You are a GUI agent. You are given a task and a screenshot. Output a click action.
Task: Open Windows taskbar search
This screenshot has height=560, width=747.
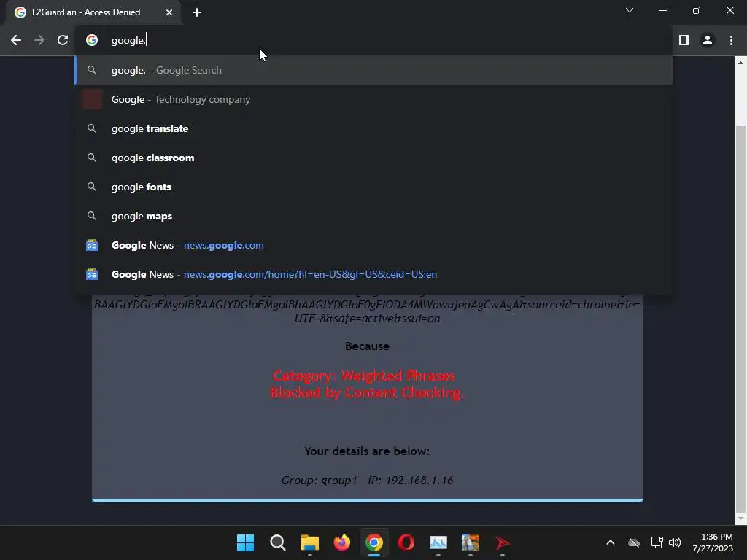pyautogui.click(x=278, y=542)
